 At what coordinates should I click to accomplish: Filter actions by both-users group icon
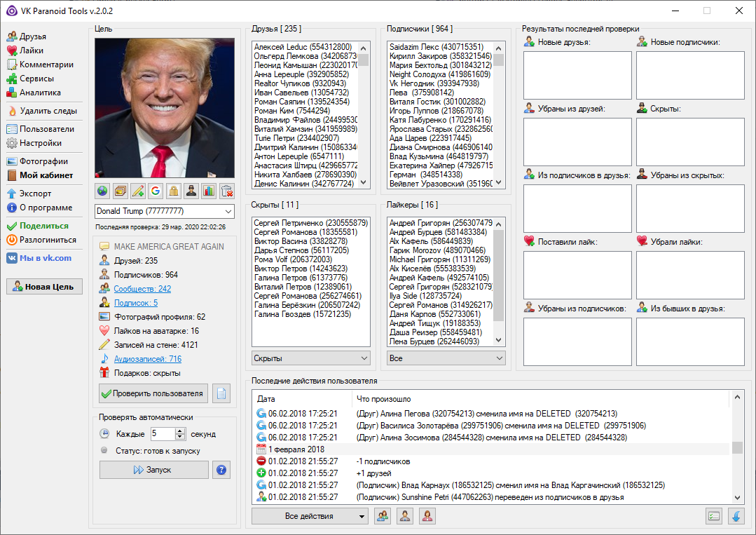point(383,516)
